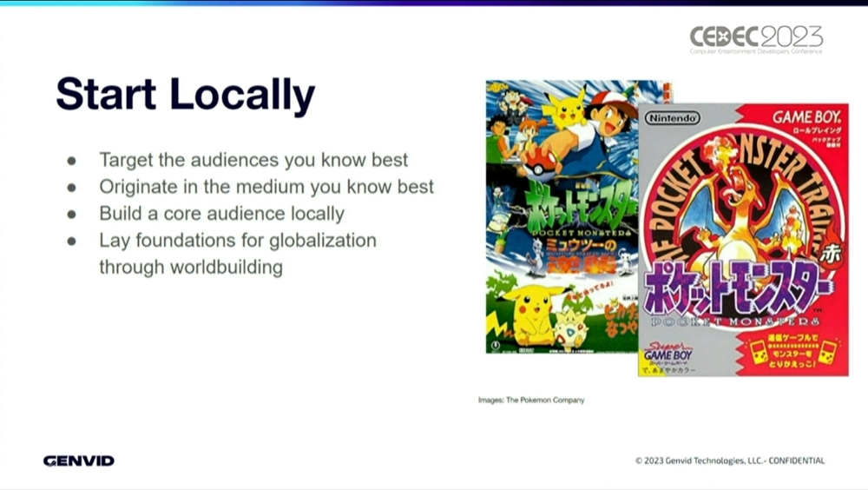Click 'Target the audiences you know best'
Viewport: 868px width, 490px height.
(253, 160)
